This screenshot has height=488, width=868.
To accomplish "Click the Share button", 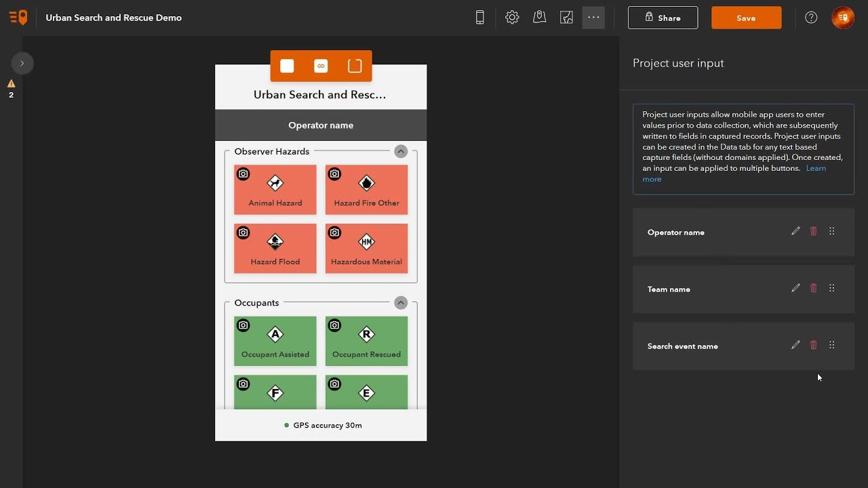I will (663, 18).
